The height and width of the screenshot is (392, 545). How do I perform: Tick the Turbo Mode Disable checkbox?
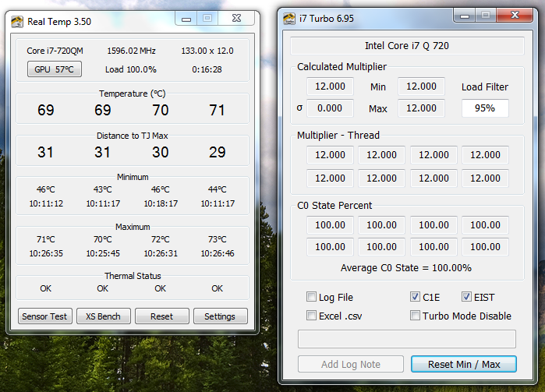415,316
